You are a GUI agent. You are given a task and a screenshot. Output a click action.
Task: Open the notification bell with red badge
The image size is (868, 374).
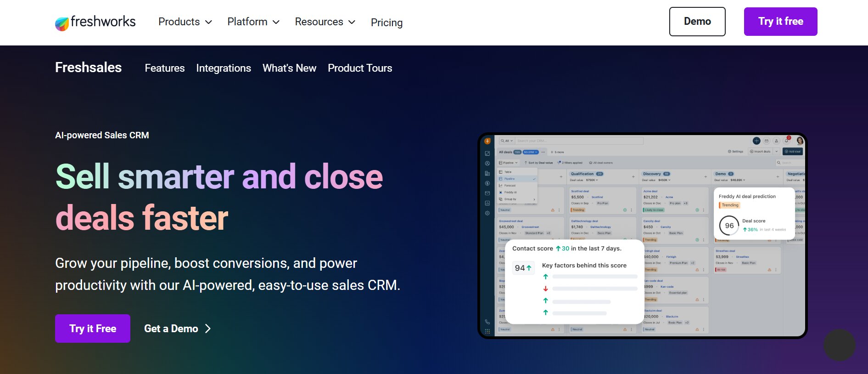(787, 141)
